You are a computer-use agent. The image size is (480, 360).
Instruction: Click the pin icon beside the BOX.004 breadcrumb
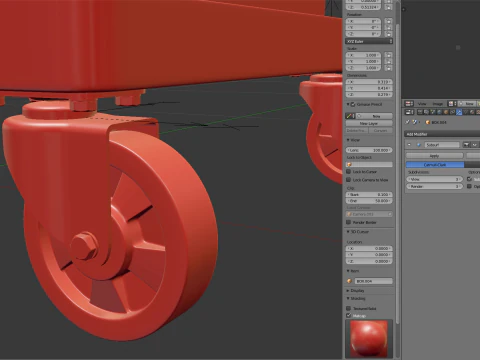tap(407, 122)
